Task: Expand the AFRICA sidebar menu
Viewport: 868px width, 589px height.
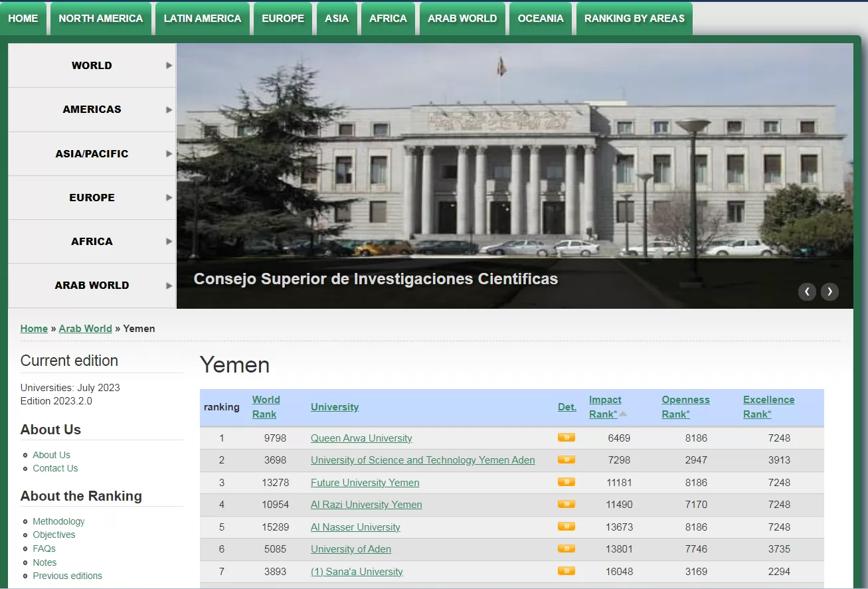Action: (x=92, y=241)
